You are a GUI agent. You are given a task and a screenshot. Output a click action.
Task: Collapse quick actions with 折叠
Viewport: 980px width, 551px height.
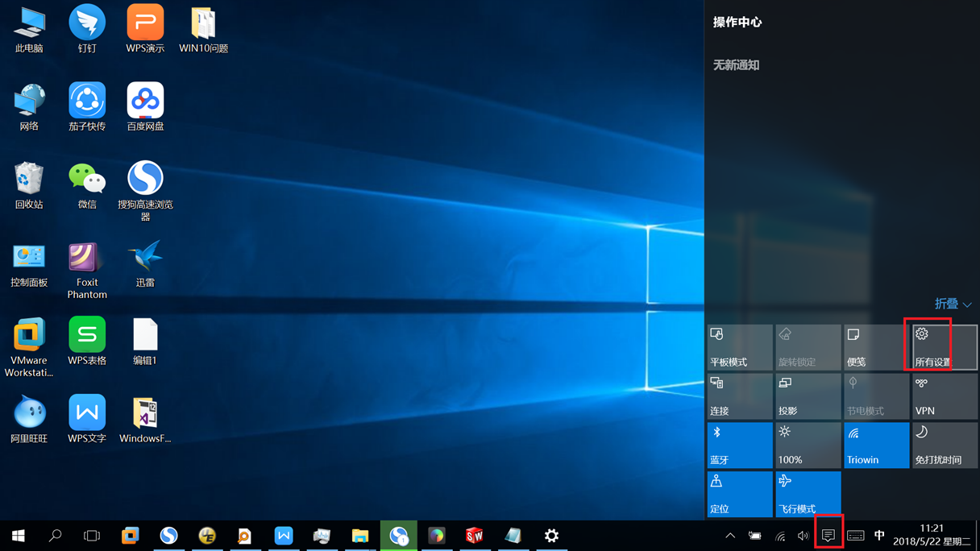pos(953,304)
